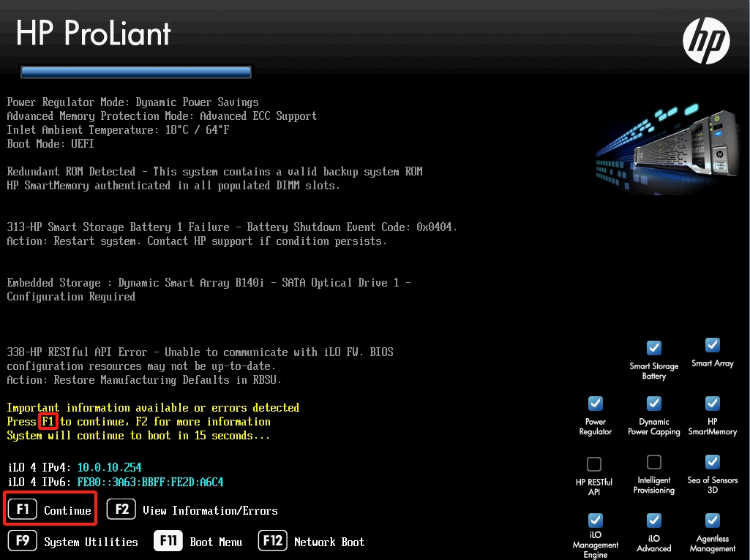Click the blue boot progress bar

(x=136, y=72)
